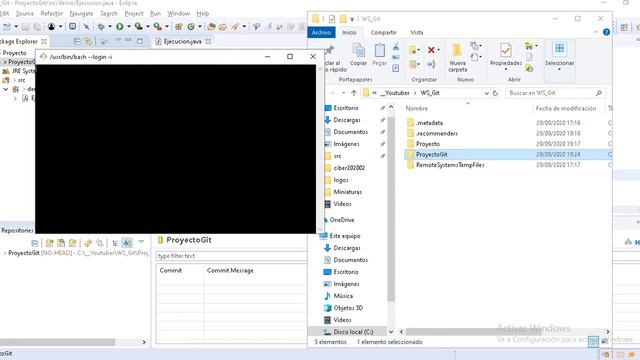Click the Eclipse Debug bug icon
The width and height of the screenshot is (640, 360).
[x=101, y=27]
